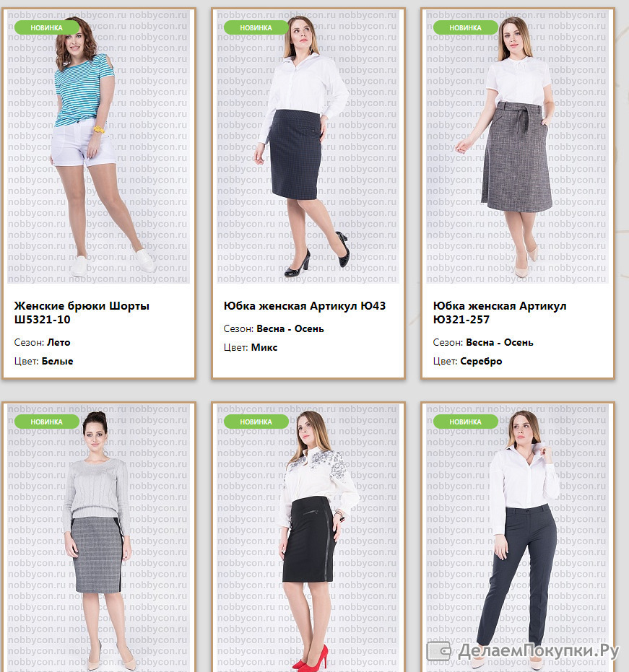
Task: Open the dark grey trousers product photo
Action: tap(517, 538)
